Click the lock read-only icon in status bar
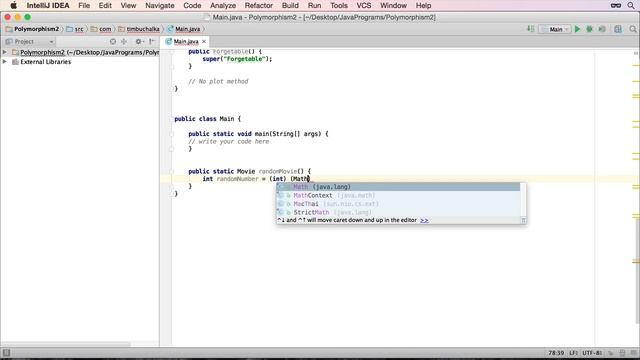The image size is (640, 360). point(611,353)
